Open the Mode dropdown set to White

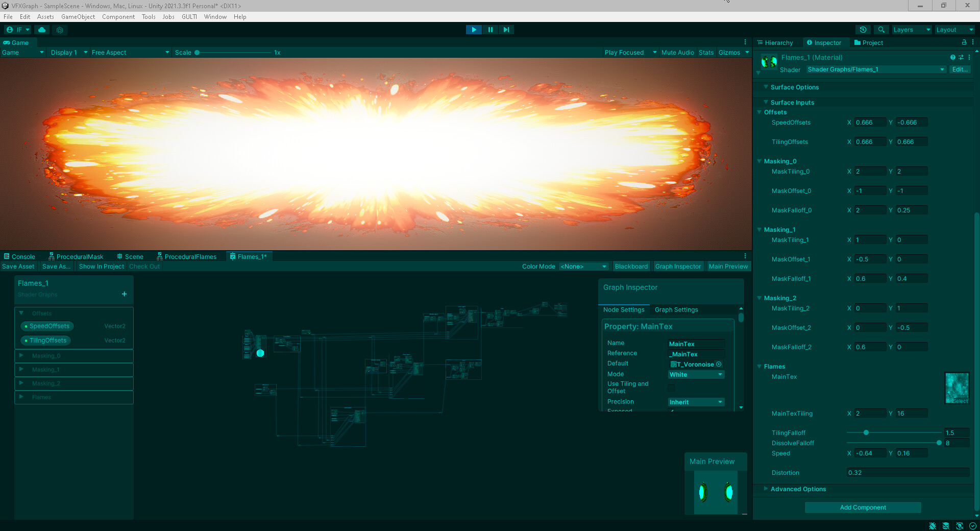coord(695,374)
